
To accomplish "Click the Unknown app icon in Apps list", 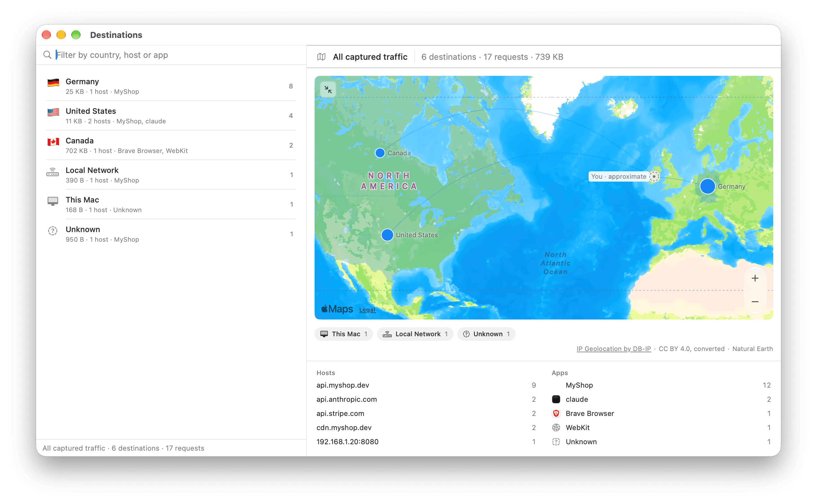I will 556,442.
